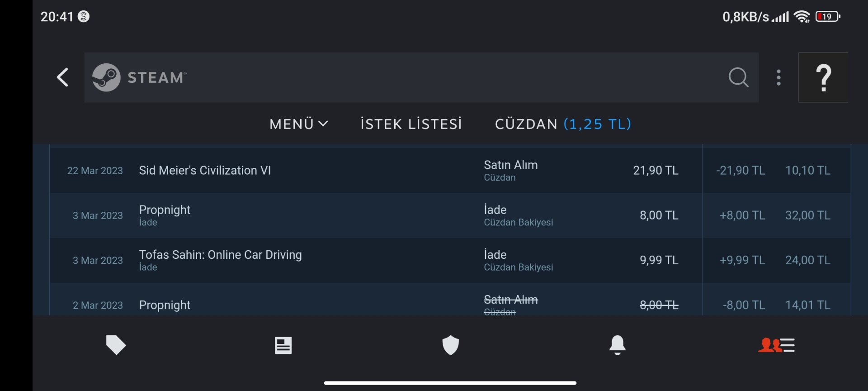Tap the back arrow icon
The image size is (868, 391).
[63, 77]
